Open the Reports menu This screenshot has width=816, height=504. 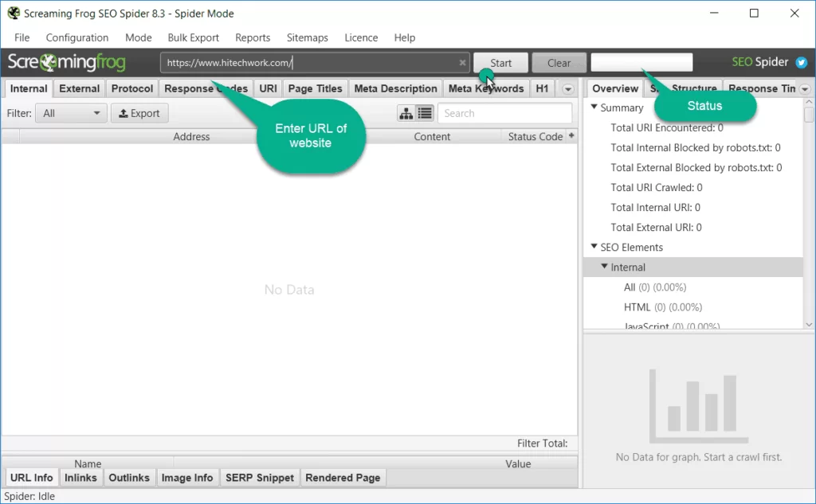[x=253, y=37]
